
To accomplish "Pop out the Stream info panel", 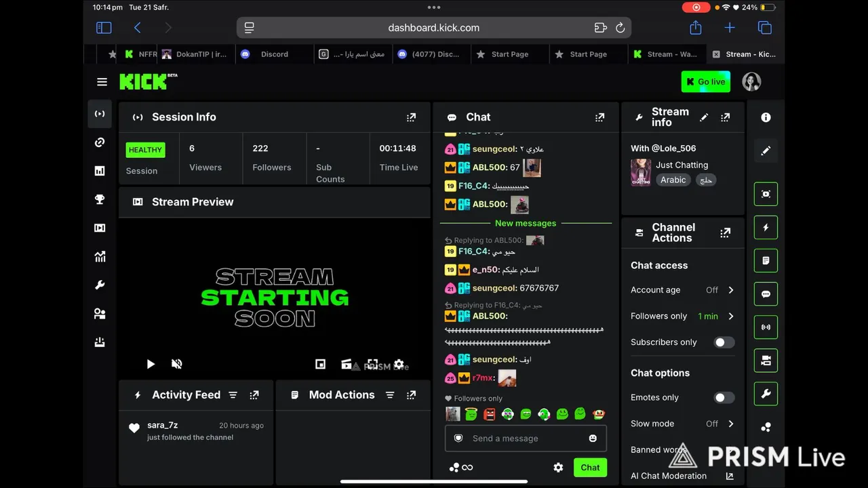I will point(725,117).
